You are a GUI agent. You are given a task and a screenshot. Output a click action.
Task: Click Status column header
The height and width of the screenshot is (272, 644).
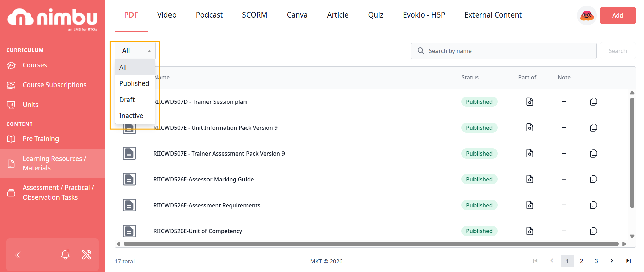470,77
